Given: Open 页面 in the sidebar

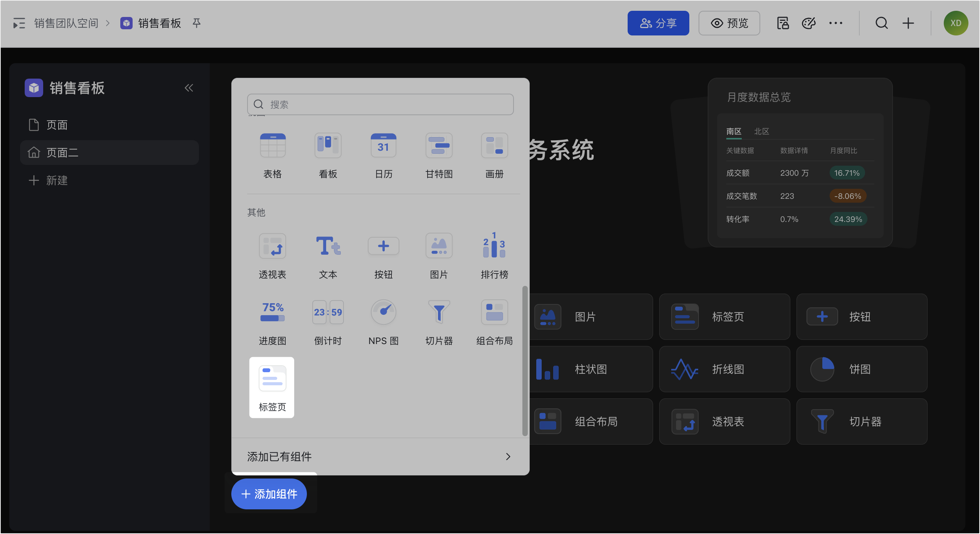Looking at the screenshot, I should pos(109,125).
